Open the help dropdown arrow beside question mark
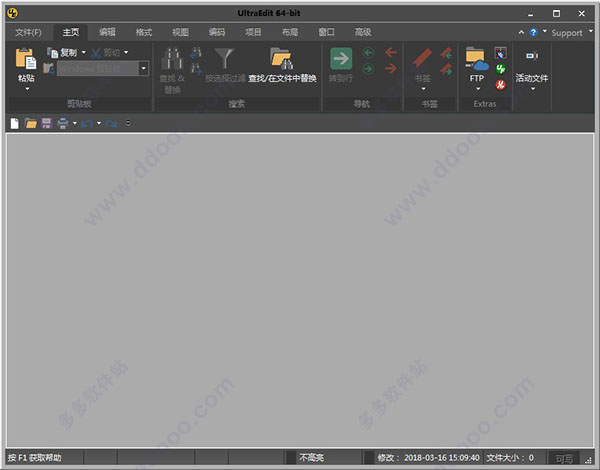This screenshot has height=470, width=600. point(545,31)
